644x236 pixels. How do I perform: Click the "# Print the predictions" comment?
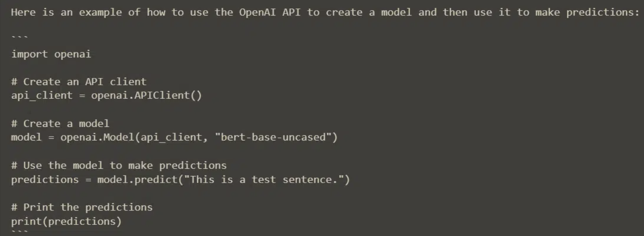pos(82,207)
